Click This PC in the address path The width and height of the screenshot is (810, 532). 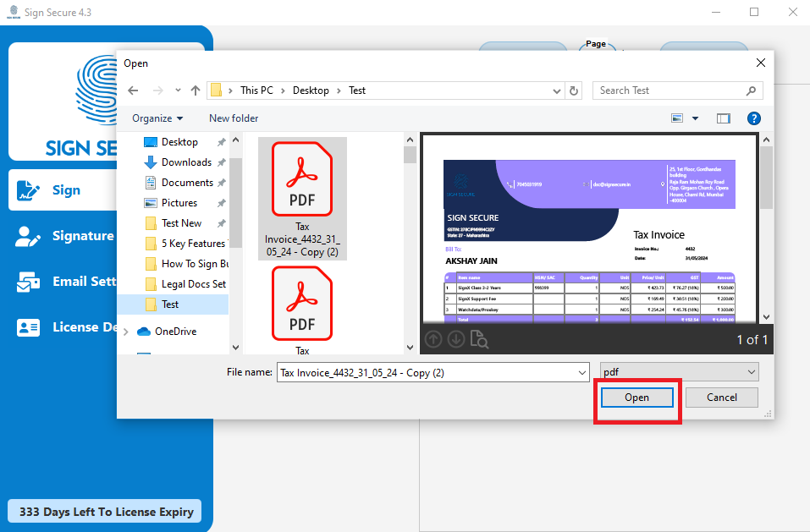tap(256, 90)
